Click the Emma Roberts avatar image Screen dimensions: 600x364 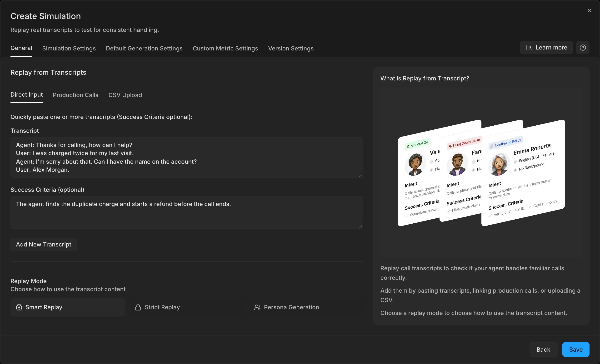click(x=499, y=164)
